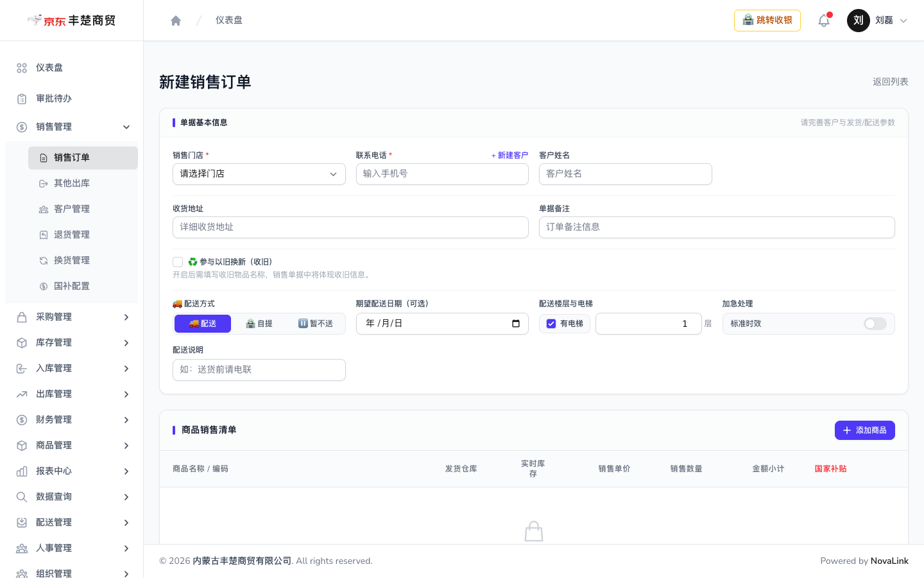
Task: Click the 返回列表 link
Action: [891, 82]
